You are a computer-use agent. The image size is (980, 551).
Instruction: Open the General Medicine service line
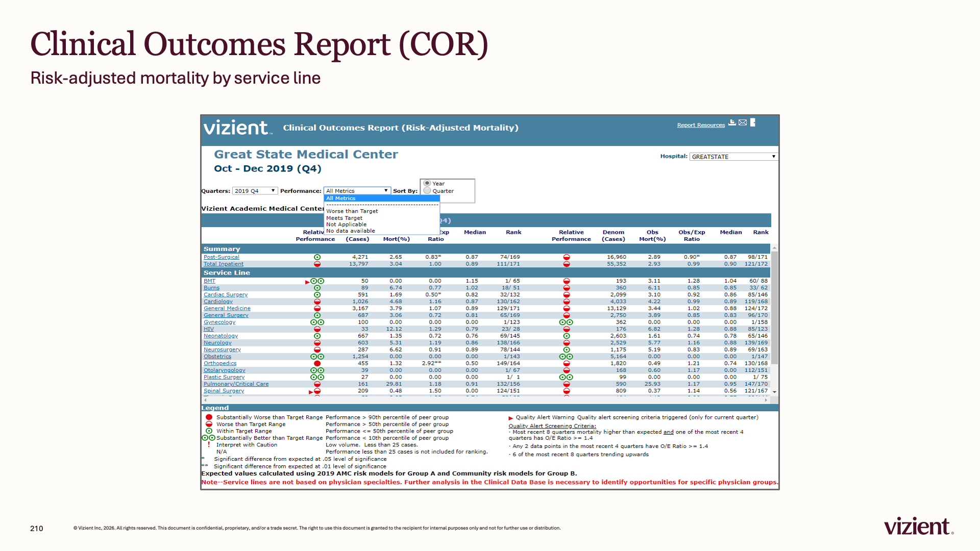coord(227,308)
